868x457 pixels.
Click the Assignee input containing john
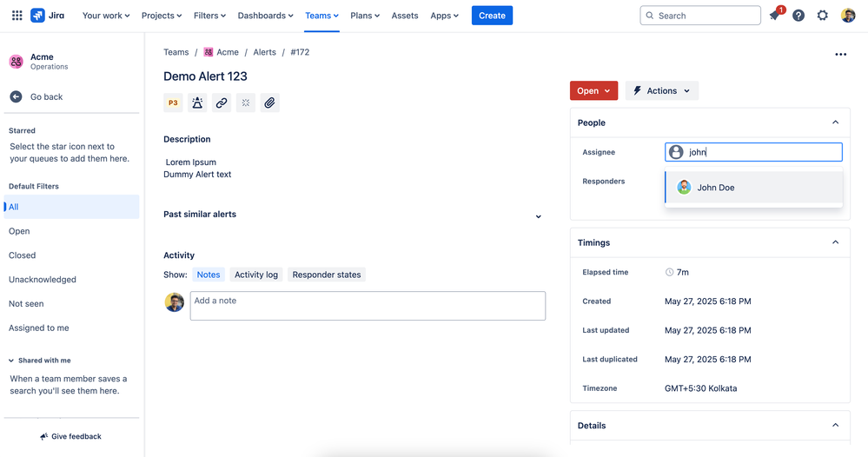753,152
